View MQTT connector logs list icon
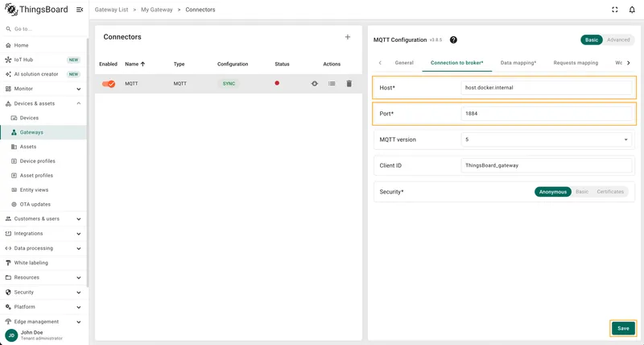 (x=332, y=84)
